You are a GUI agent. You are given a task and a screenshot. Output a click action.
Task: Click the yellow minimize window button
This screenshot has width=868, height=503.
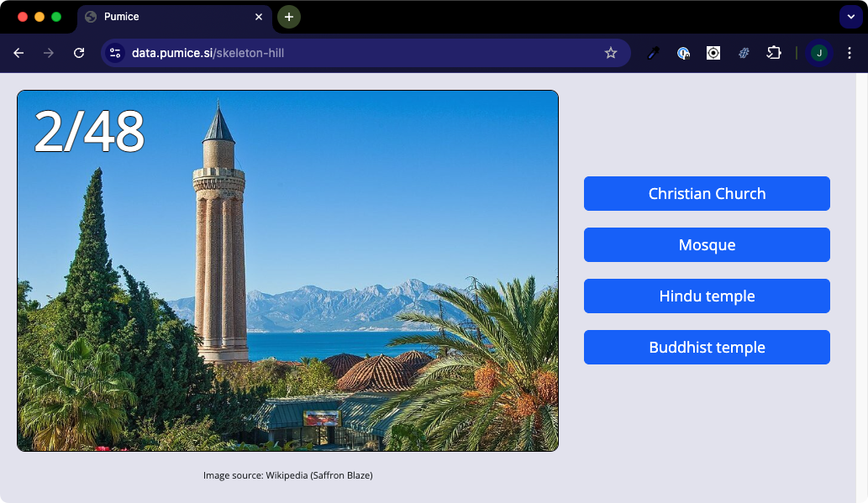(39, 17)
